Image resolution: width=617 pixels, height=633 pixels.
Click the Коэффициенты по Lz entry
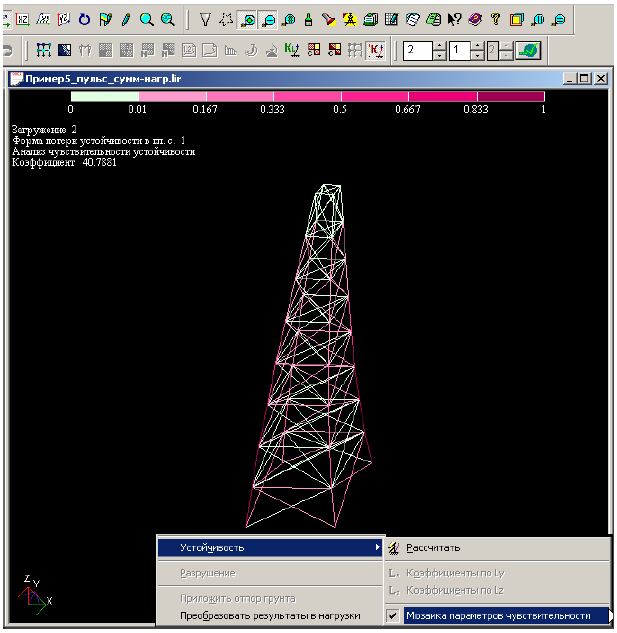497,590
